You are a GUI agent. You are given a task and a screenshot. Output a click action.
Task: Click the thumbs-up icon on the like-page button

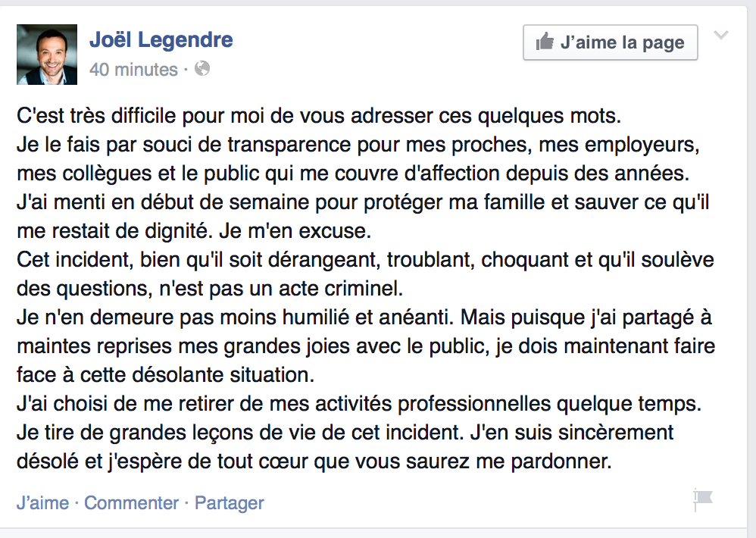(545, 42)
